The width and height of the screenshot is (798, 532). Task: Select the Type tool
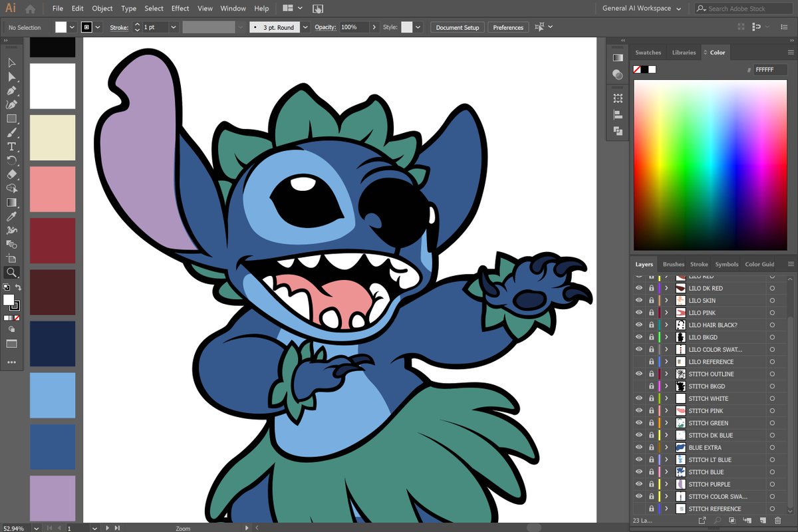(11, 146)
